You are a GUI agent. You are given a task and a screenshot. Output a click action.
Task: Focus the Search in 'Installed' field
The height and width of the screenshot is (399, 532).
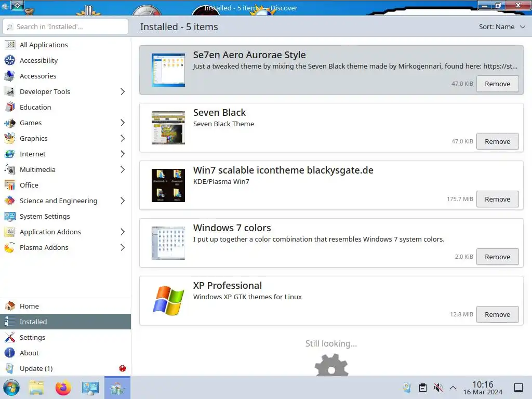(65, 26)
